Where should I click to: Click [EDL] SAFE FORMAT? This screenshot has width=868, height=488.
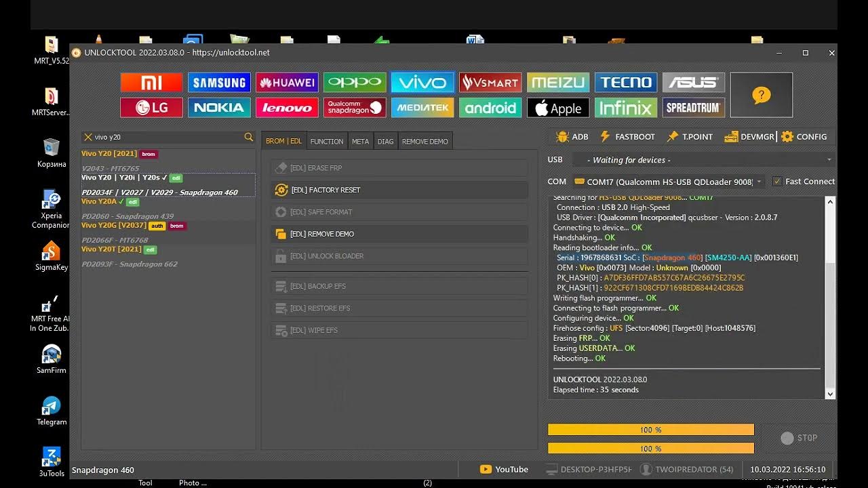399,212
